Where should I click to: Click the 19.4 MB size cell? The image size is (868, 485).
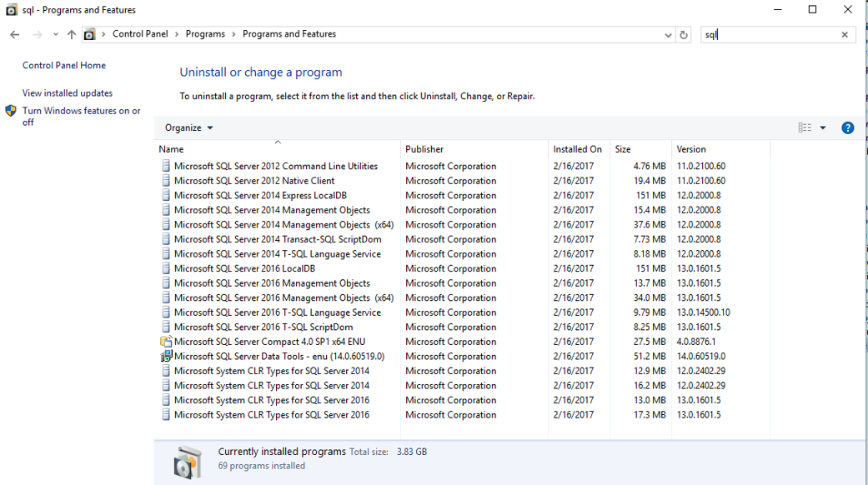[x=650, y=181]
